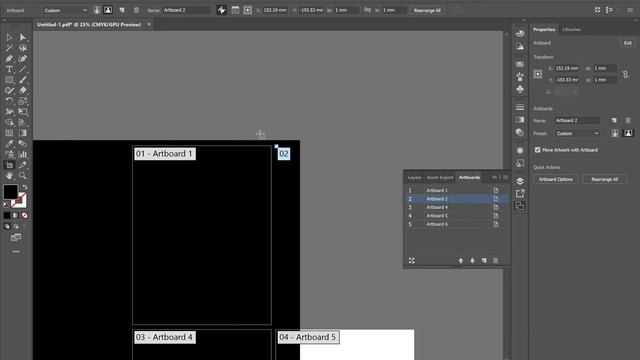640x360 pixels.
Task: Toggle portrait orientation in Properties panel
Action: click(x=615, y=133)
